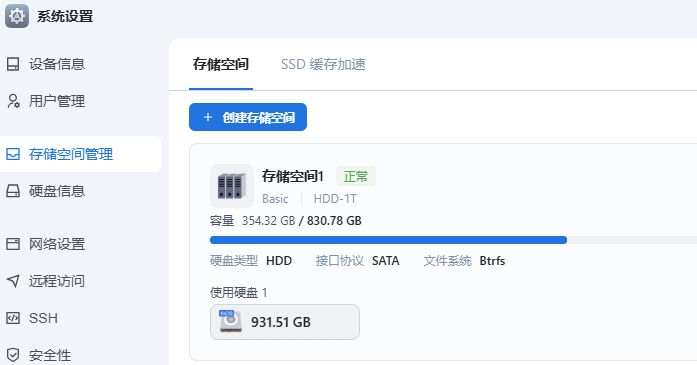Click the system settings gear icon
This screenshot has height=365, width=697.
pyautogui.click(x=17, y=16)
